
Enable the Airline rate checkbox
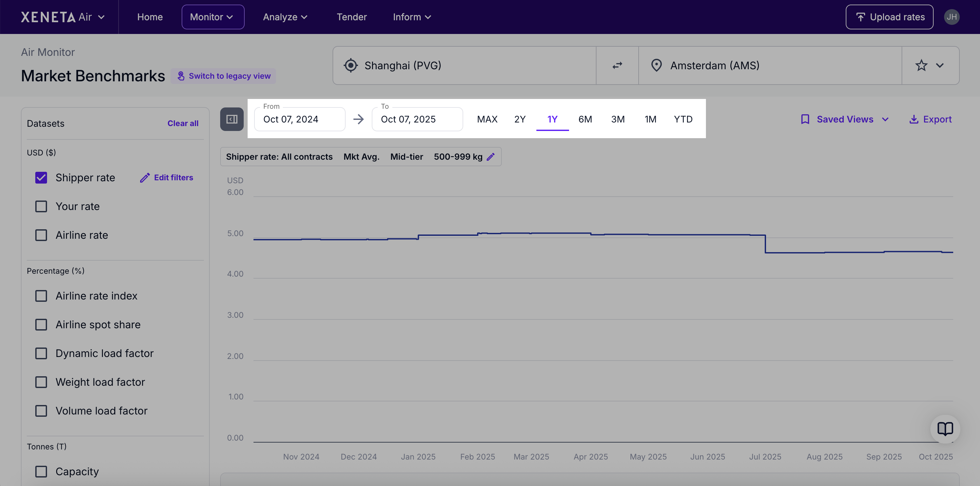(x=41, y=235)
